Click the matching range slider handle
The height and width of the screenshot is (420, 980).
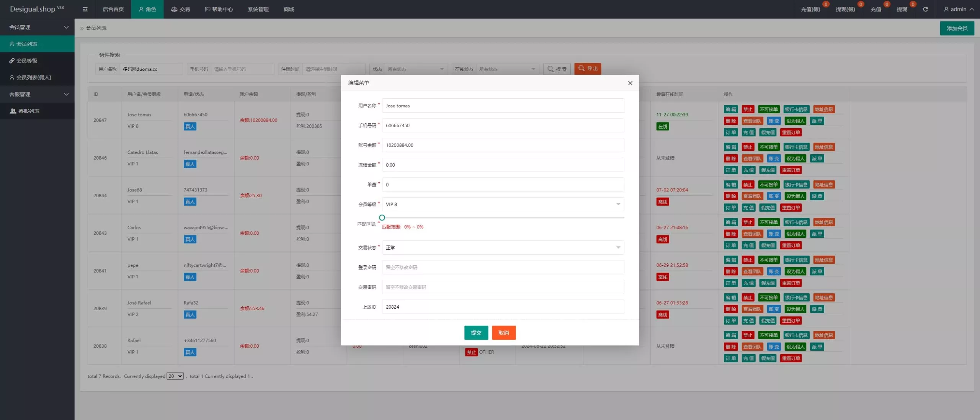[382, 217]
